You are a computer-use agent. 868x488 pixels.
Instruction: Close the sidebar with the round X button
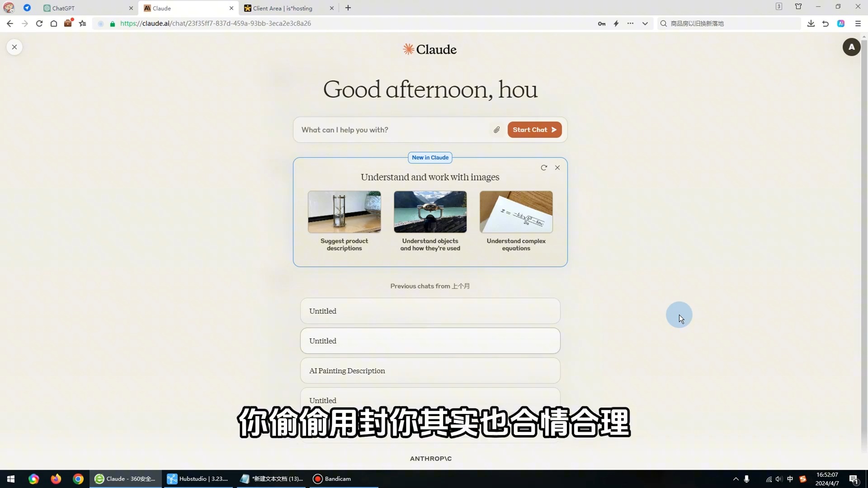coord(14,47)
